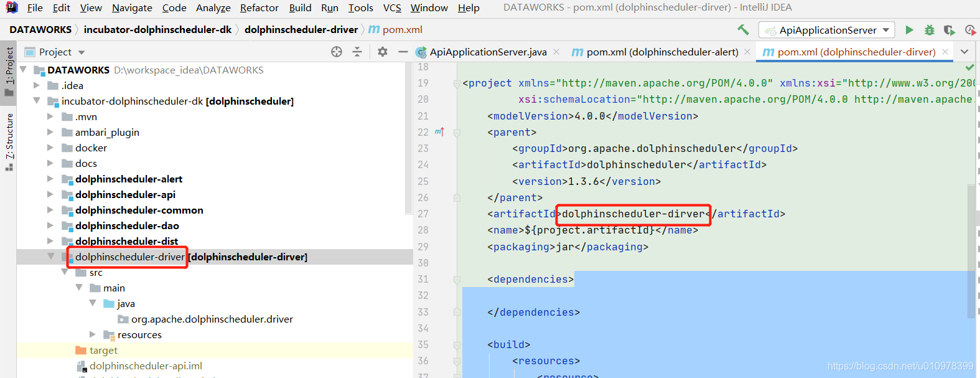This screenshot has height=378, width=980.
Task: Click the ${project.artifactId} name line
Action: [x=592, y=230]
